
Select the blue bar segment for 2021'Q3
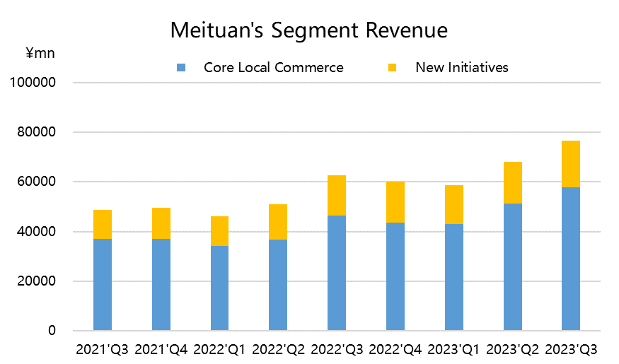[x=103, y=284]
